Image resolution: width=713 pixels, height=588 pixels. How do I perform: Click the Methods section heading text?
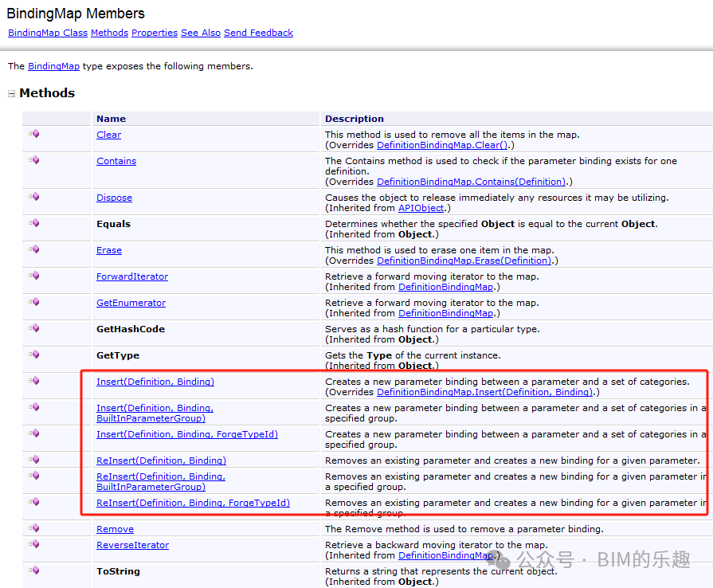point(47,93)
